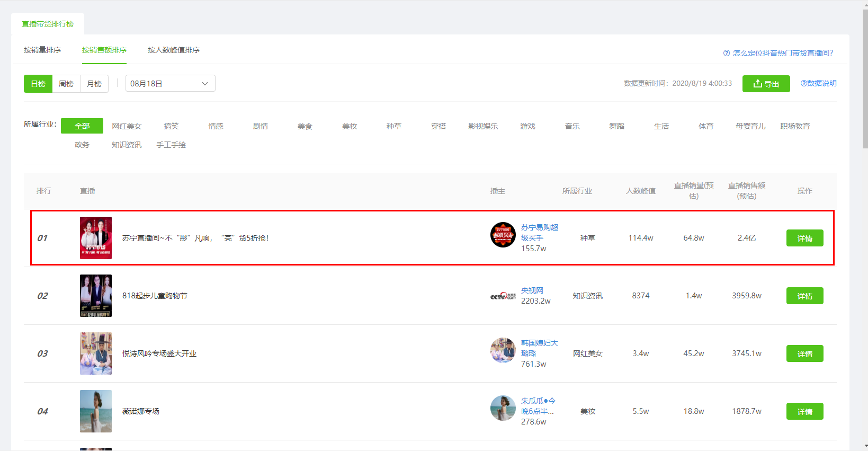The width and height of the screenshot is (868, 451).
Task: Switch to 按人数峰值排序 tab
Action: point(174,50)
